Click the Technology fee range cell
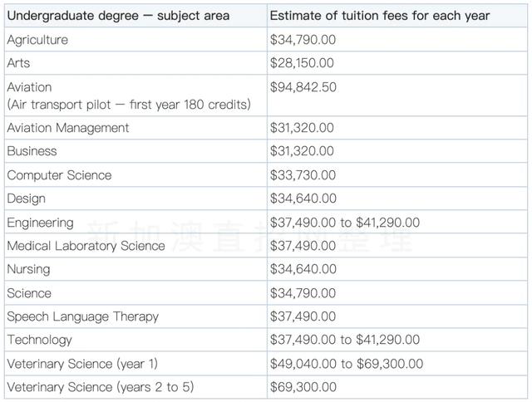Image resolution: width=532 pixels, height=402 pixels. coord(344,340)
